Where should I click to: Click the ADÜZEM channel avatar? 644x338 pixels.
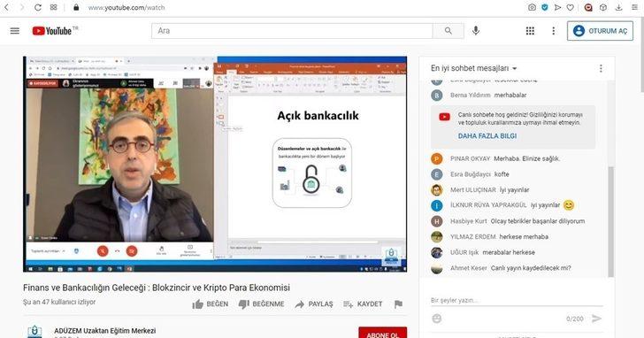[x=34, y=332]
